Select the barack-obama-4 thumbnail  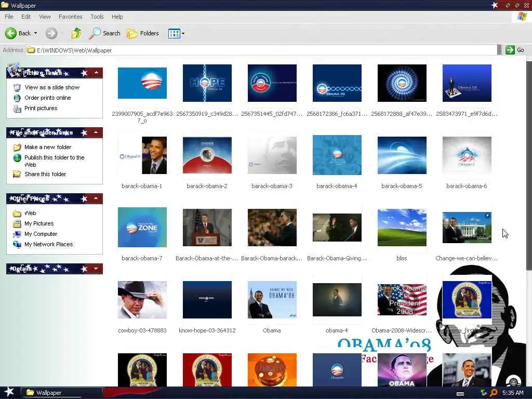pos(337,155)
